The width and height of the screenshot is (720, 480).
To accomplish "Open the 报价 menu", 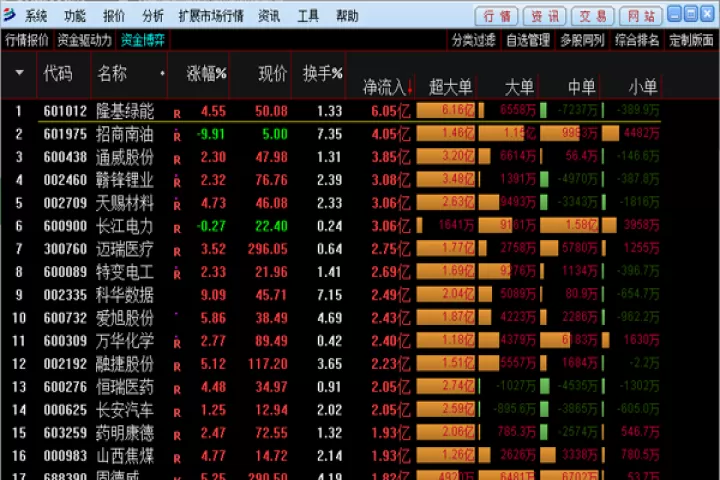I will tap(114, 17).
